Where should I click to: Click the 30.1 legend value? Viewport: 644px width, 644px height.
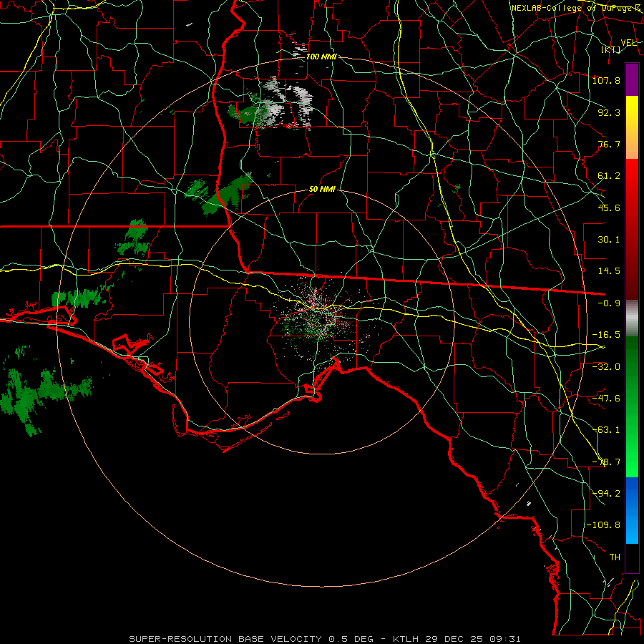click(x=609, y=240)
